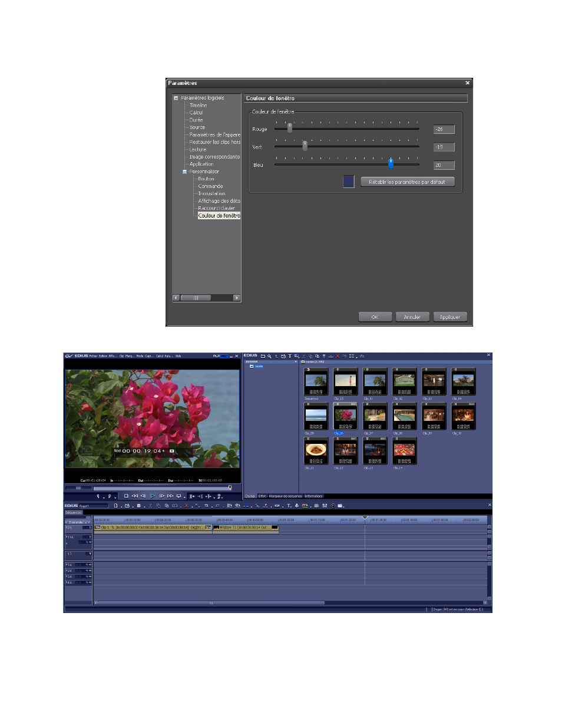Click the red delete X in the bin toolbar

[x=338, y=356]
